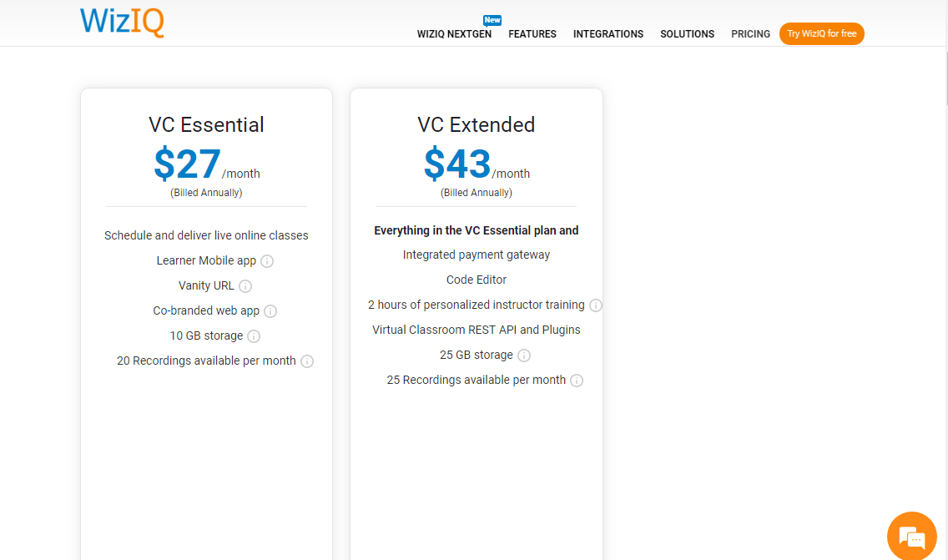
Task: Select the VC Extended plan title
Action: pyautogui.click(x=477, y=125)
